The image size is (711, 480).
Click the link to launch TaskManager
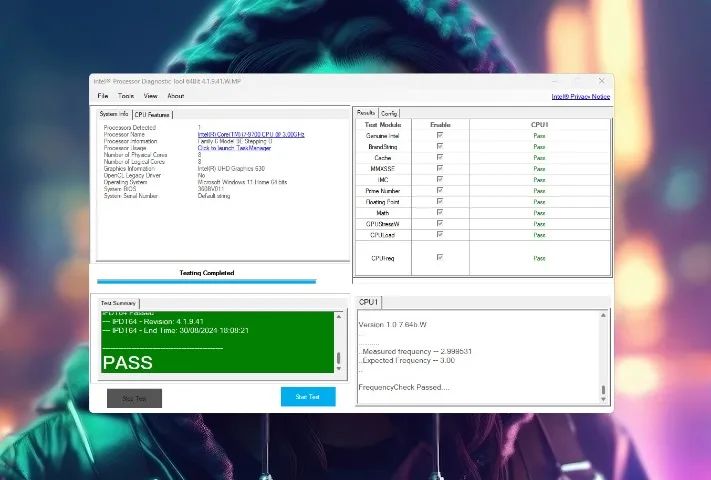[233, 147]
